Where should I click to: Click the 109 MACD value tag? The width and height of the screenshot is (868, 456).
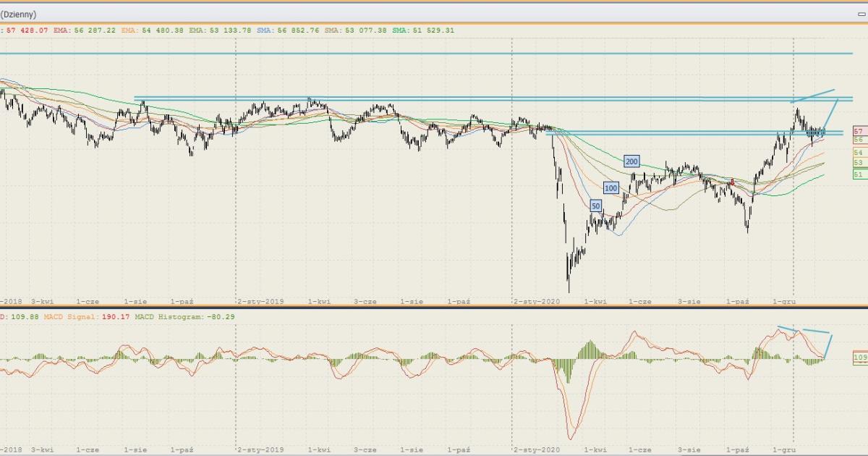point(860,358)
